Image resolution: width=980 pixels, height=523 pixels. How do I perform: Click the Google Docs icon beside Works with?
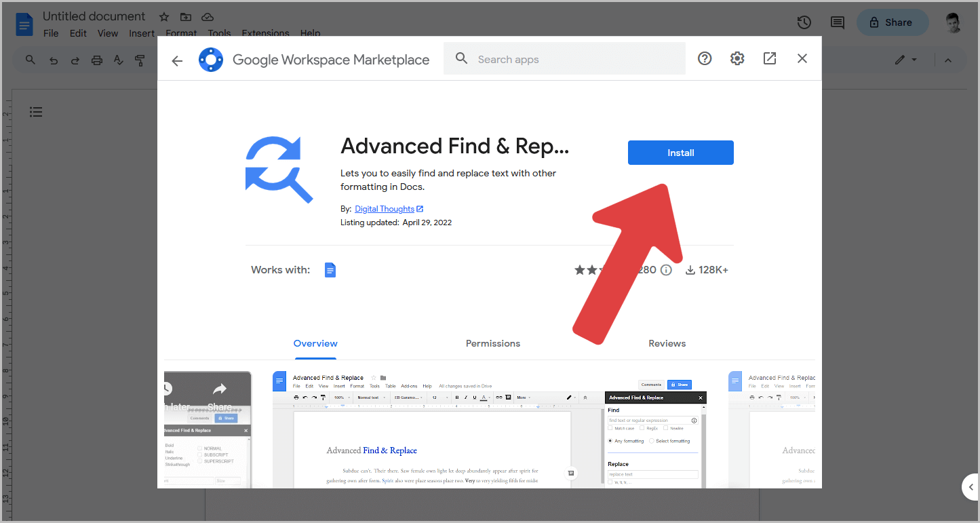pos(330,269)
